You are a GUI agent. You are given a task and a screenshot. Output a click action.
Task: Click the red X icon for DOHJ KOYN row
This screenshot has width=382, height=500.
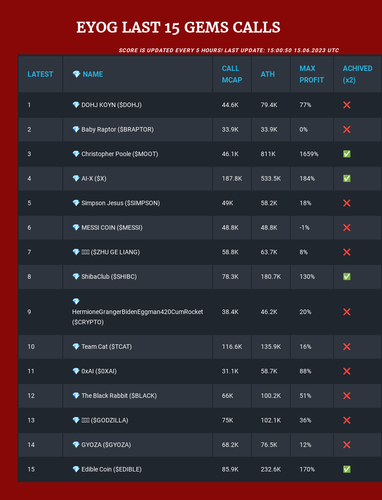click(347, 105)
